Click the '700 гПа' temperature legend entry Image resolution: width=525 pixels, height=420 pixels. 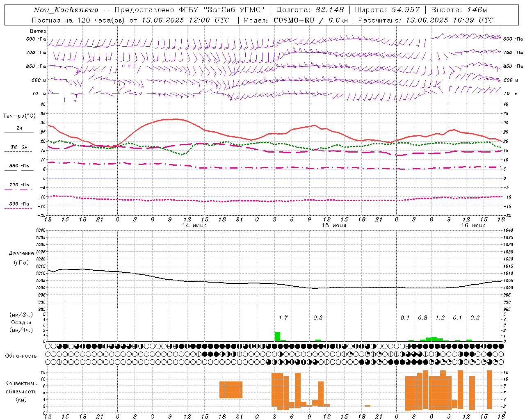pos(19,185)
